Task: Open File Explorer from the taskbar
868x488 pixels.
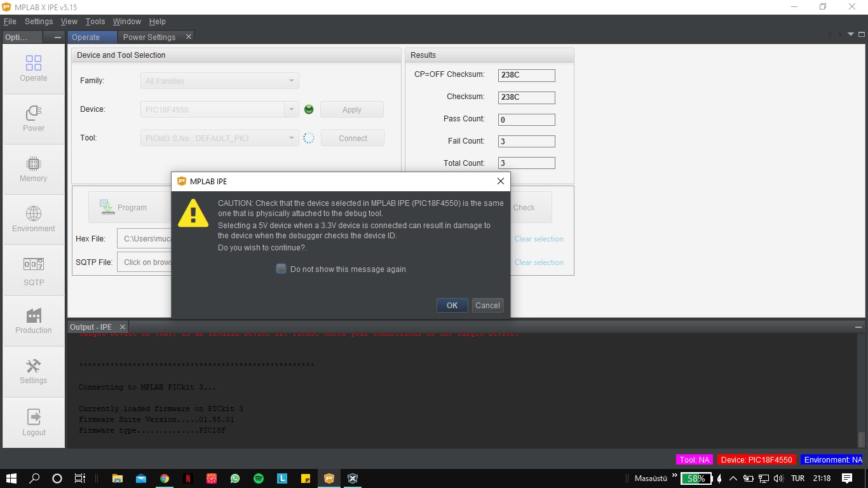Action: pos(118,478)
